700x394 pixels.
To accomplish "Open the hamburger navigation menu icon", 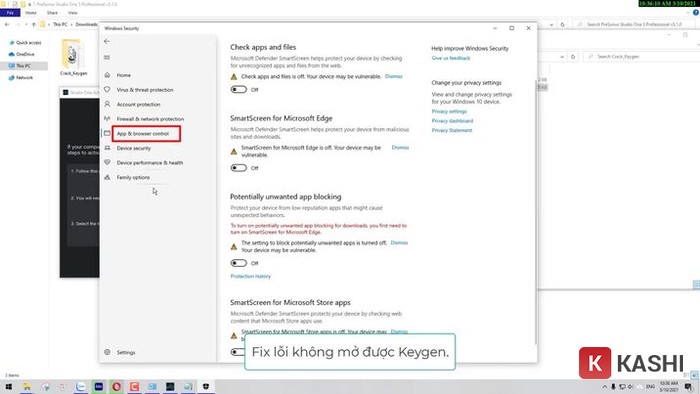I will [x=107, y=57].
